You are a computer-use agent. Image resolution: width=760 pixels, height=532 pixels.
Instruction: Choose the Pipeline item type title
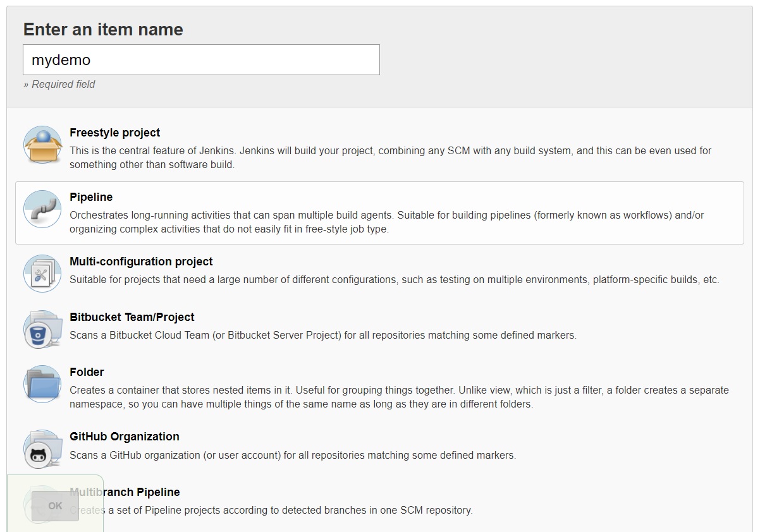91,197
